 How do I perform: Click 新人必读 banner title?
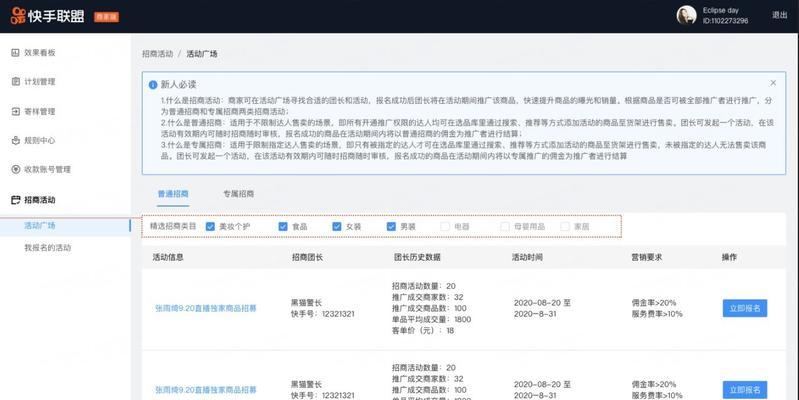pyautogui.click(x=178, y=85)
